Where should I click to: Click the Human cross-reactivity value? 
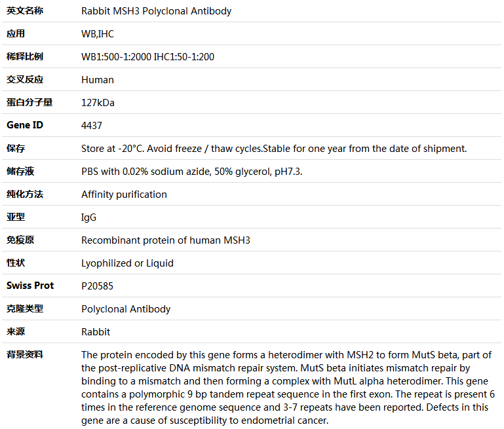point(98,80)
